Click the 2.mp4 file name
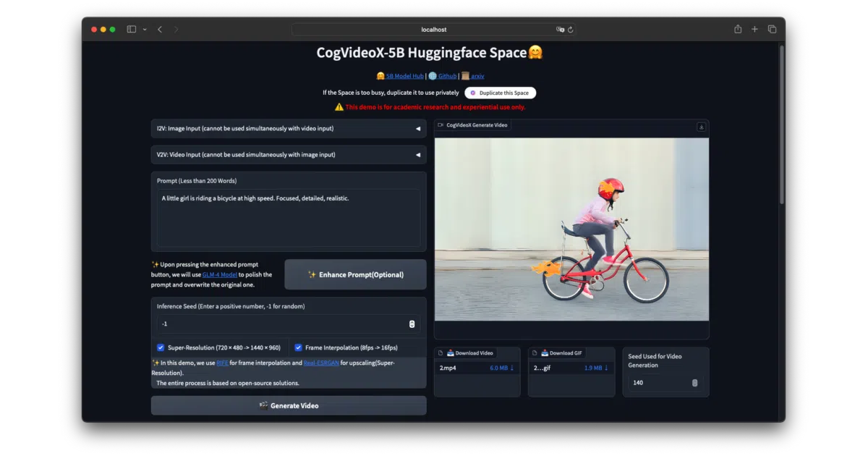This screenshot has height=456, width=868. [448, 368]
